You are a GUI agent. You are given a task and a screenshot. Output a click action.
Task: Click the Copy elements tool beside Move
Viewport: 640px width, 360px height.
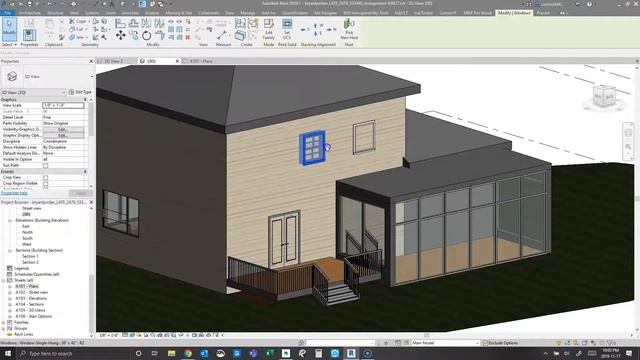133,36
